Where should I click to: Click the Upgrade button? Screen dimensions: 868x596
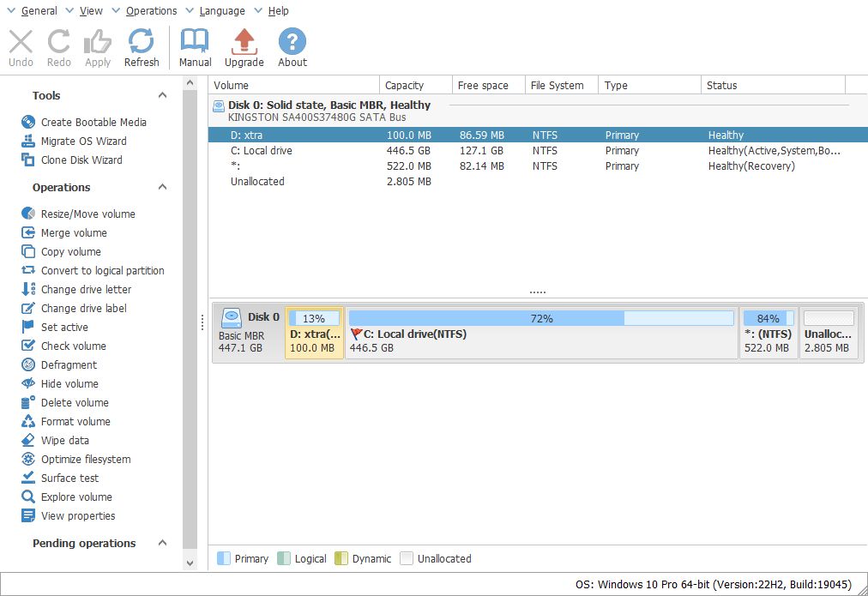click(244, 47)
